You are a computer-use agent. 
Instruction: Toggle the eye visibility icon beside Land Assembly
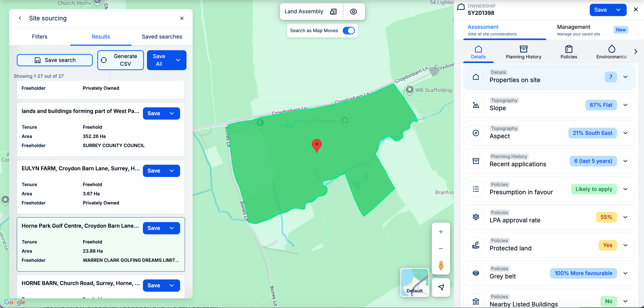tap(354, 11)
